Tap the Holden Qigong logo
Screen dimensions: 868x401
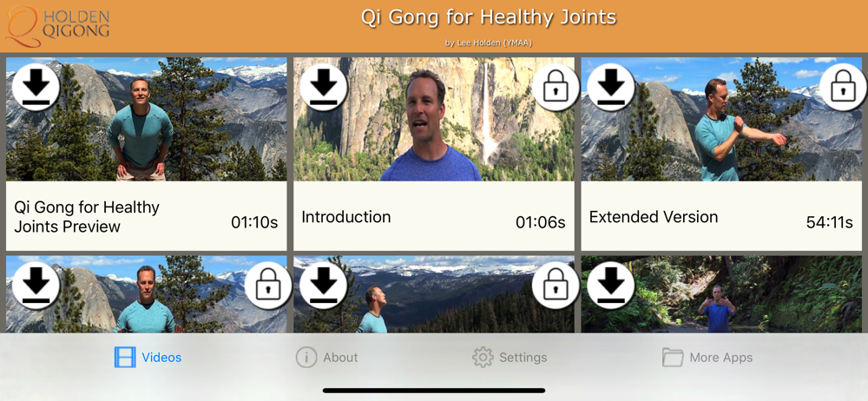pos(57,25)
